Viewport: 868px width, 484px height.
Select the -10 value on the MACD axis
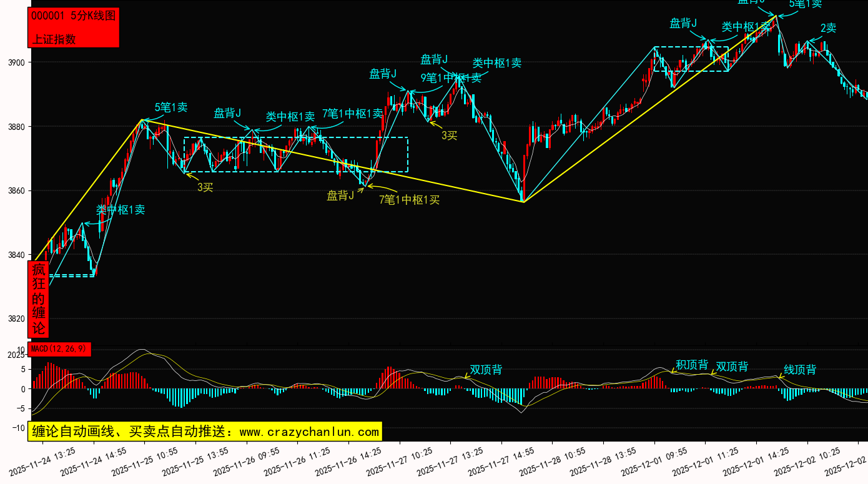point(20,428)
